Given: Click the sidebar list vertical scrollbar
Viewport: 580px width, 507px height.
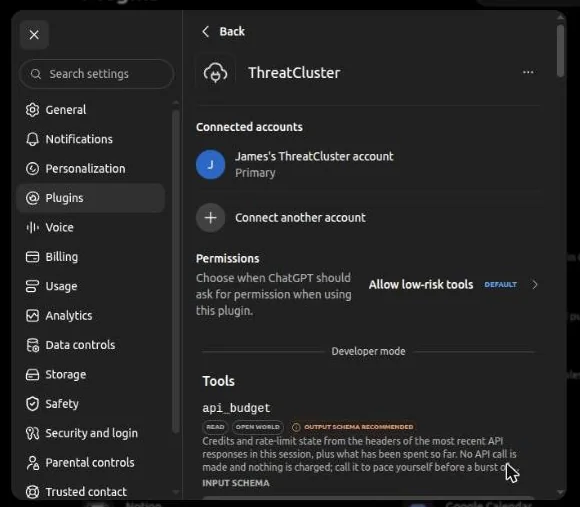Looking at the screenshot, I should 176,271.
